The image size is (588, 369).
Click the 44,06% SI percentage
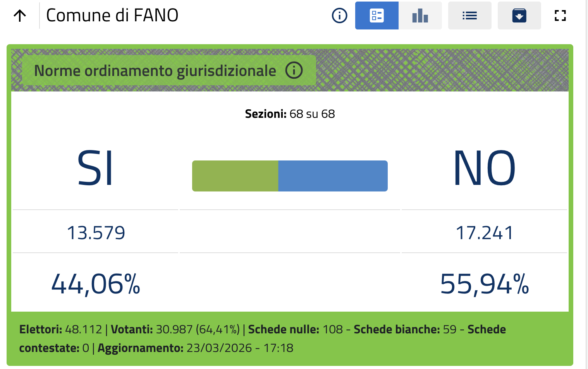click(x=96, y=284)
